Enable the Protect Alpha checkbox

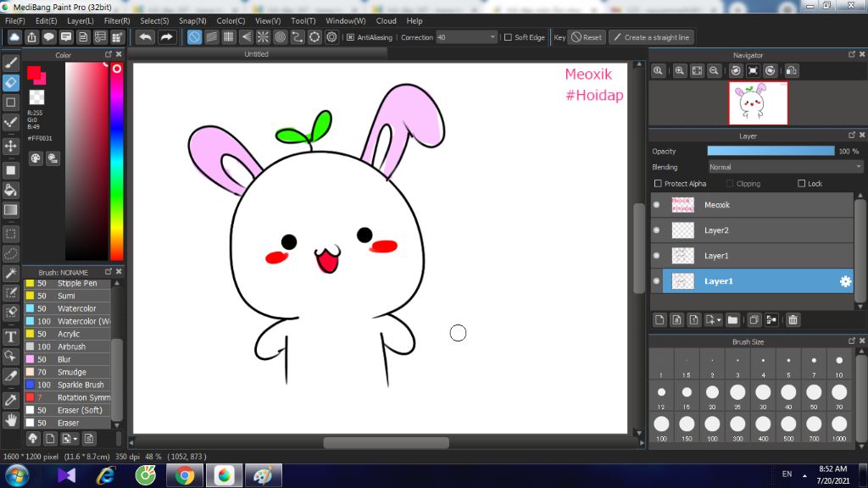[658, 184]
